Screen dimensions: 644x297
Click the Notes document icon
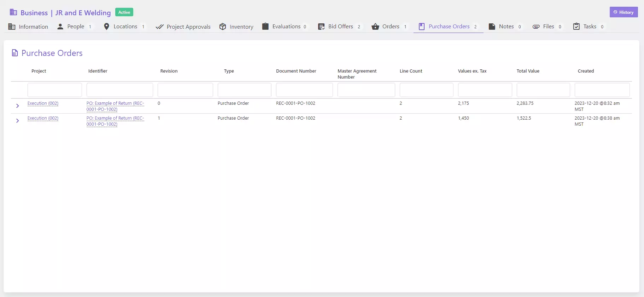(x=492, y=27)
